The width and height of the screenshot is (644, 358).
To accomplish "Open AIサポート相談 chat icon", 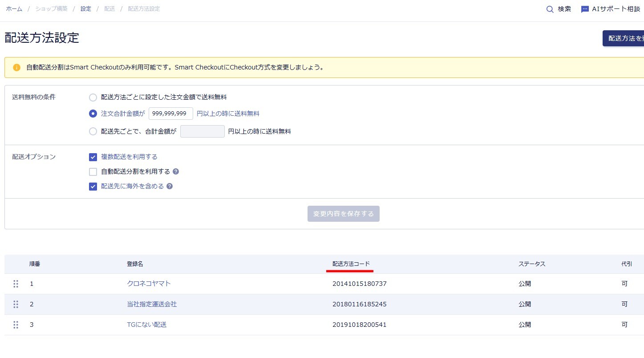I will [585, 9].
